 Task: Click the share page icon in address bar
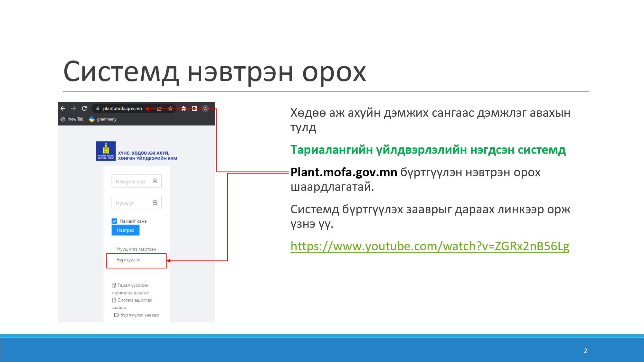pos(159,108)
